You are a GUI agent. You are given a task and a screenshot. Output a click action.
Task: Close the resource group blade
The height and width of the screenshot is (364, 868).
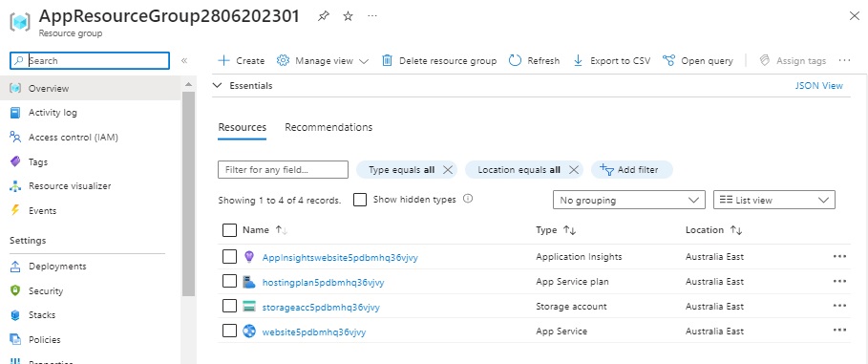point(855,16)
